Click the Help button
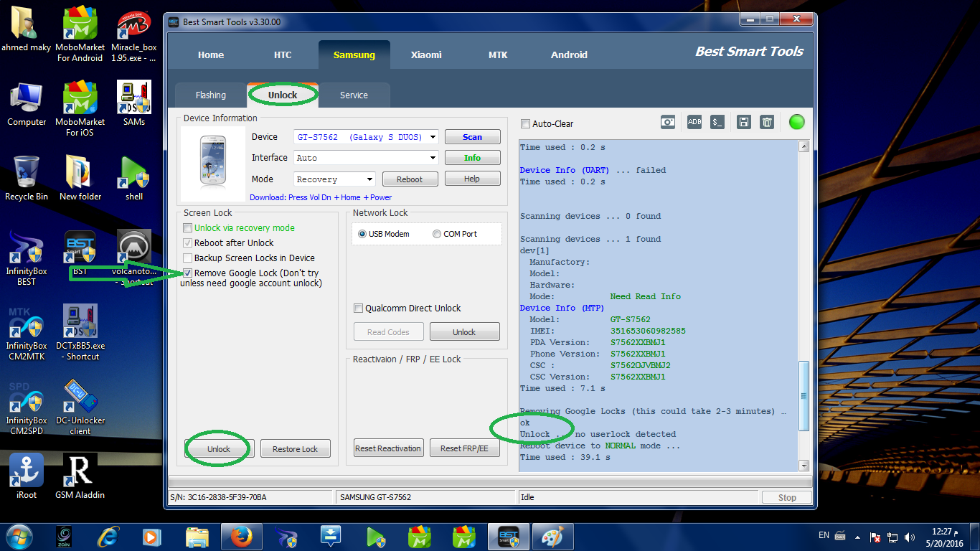The width and height of the screenshot is (980, 551). click(x=472, y=179)
